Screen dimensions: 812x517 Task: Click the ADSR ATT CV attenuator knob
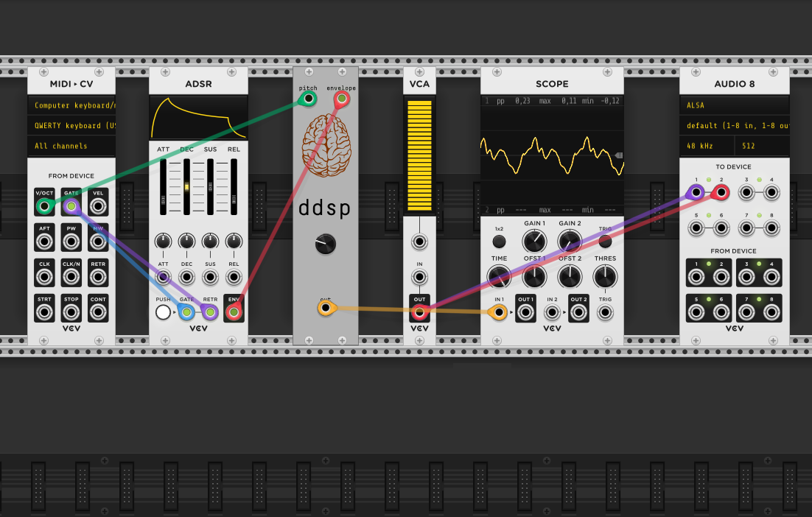coord(163,241)
